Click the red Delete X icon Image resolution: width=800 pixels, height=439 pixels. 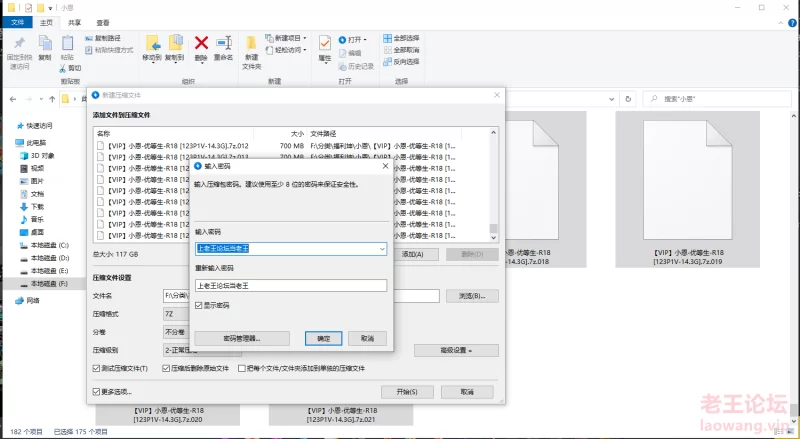click(202, 43)
